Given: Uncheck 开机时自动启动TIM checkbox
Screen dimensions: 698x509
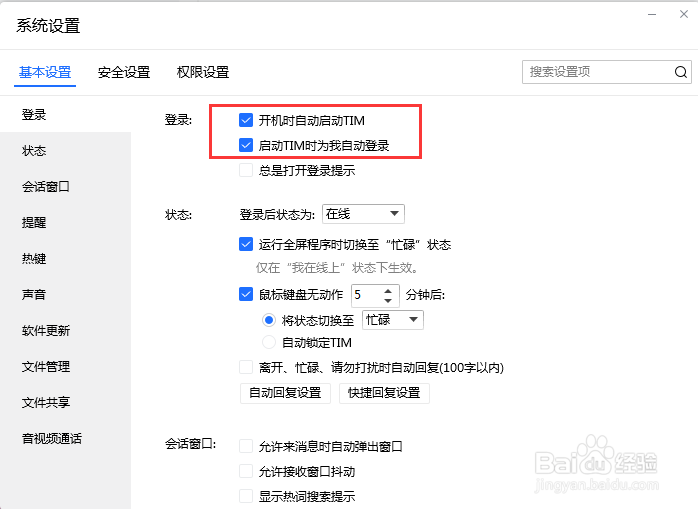Looking at the screenshot, I should (246, 120).
